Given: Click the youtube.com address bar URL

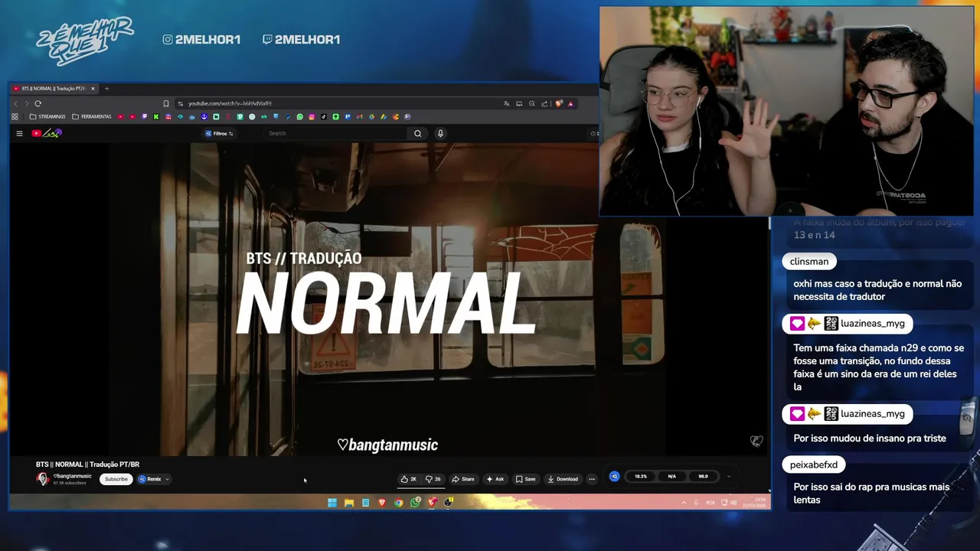Looking at the screenshot, I should pyautogui.click(x=230, y=103).
